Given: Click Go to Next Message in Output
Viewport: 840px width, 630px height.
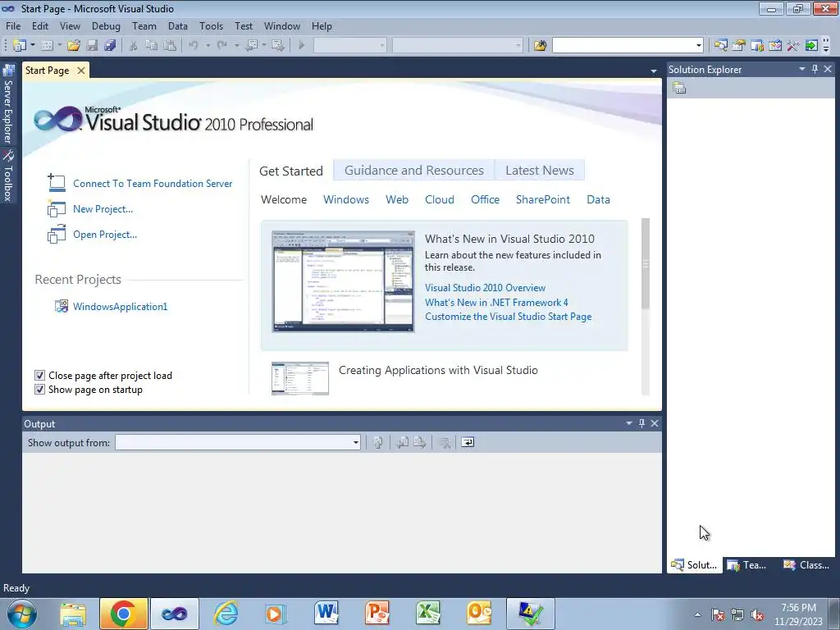Looking at the screenshot, I should pyautogui.click(x=419, y=442).
